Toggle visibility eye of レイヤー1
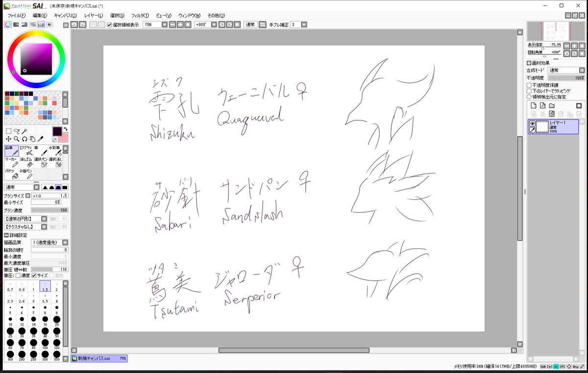This screenshot has height=373, width=588. pyautogui.click(x=532, y=124)
